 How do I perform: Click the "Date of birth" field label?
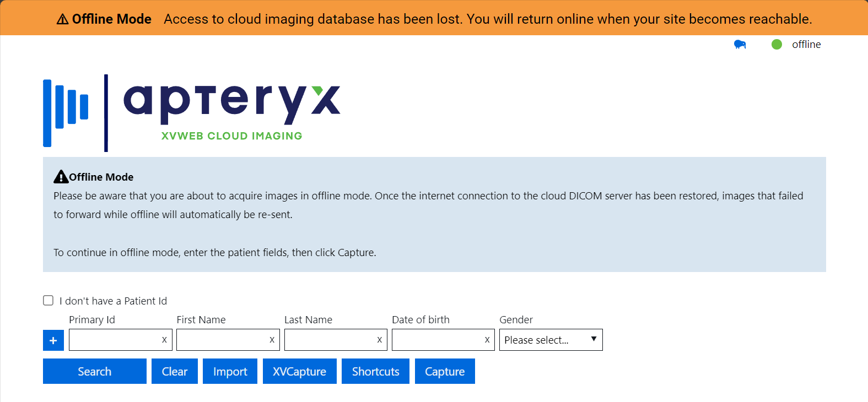point(420,320)
